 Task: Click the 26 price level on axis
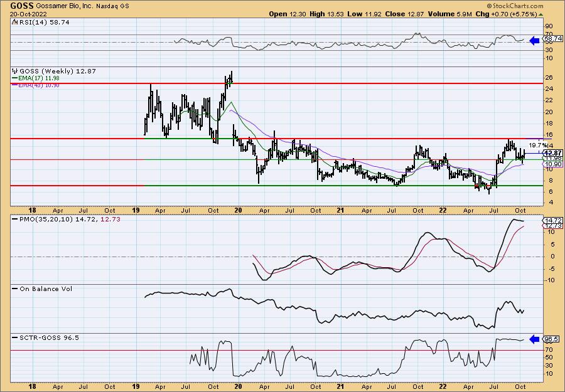(549, 77)
